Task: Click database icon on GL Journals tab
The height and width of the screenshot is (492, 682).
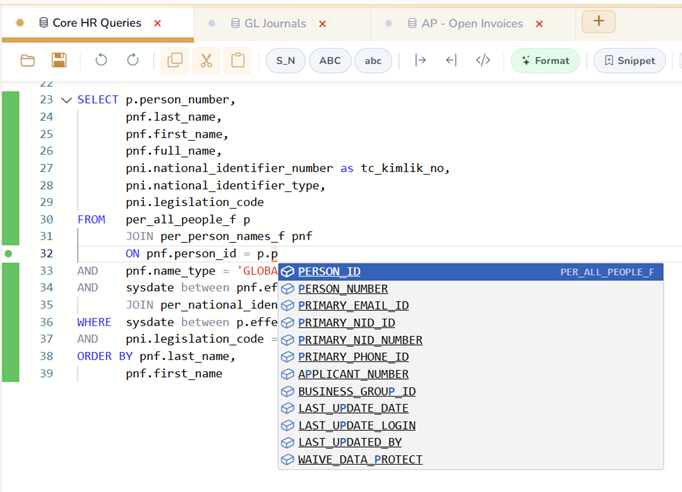Action: pyautogui.click(x=235, y=23)
